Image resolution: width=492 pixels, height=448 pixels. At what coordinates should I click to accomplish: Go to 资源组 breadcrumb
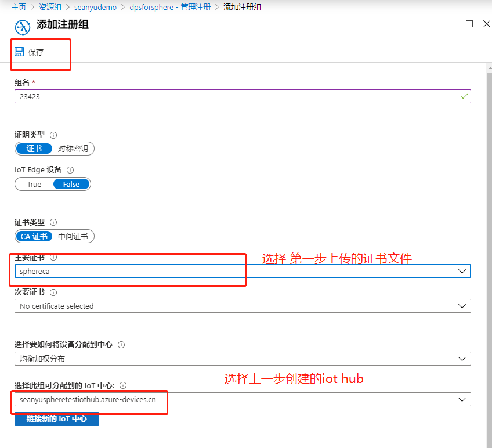[50, 7]
